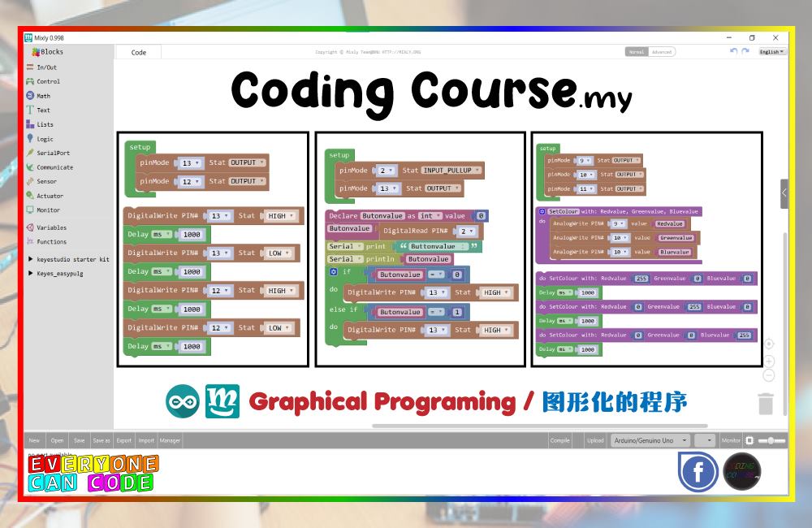Screen dimensions: 812x528
Task: Open the serial Monitor button in bottom bar
Action: (x=731, y=440)
